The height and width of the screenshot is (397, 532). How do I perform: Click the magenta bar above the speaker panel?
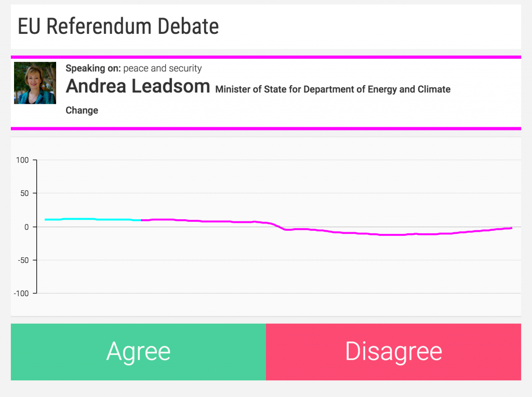[265, 57]
